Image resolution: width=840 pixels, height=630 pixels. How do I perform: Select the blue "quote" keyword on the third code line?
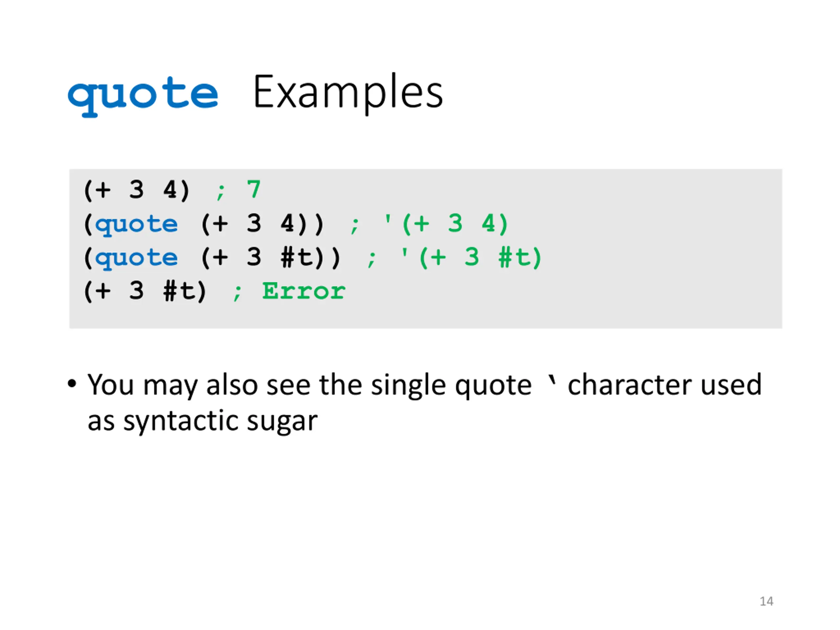point(136,258)
